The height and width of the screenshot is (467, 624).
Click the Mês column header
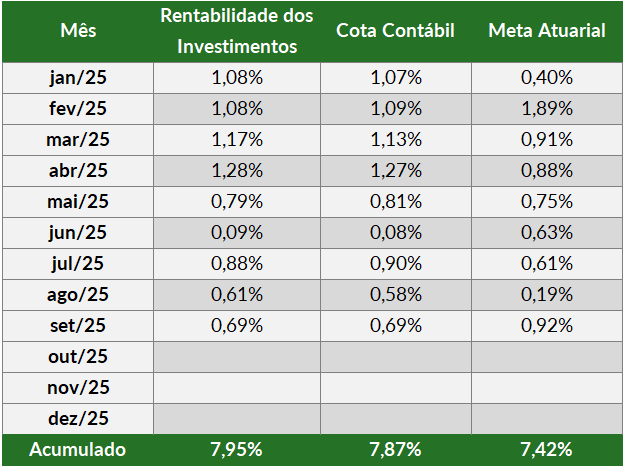(x=78, y=31)
